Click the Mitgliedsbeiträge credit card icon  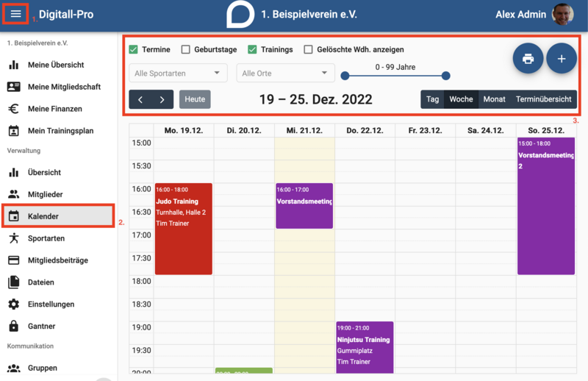click(14, 260)
